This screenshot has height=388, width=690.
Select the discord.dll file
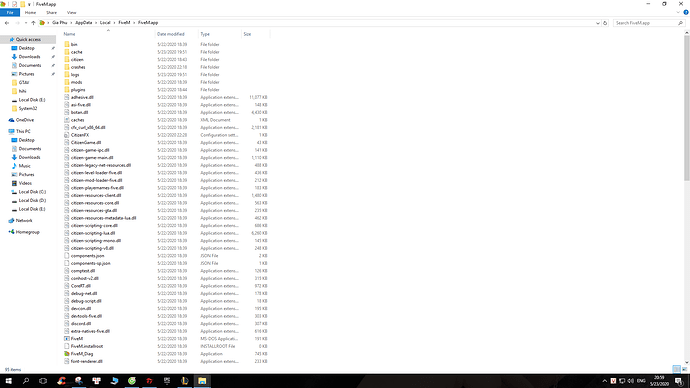point(81,324)
